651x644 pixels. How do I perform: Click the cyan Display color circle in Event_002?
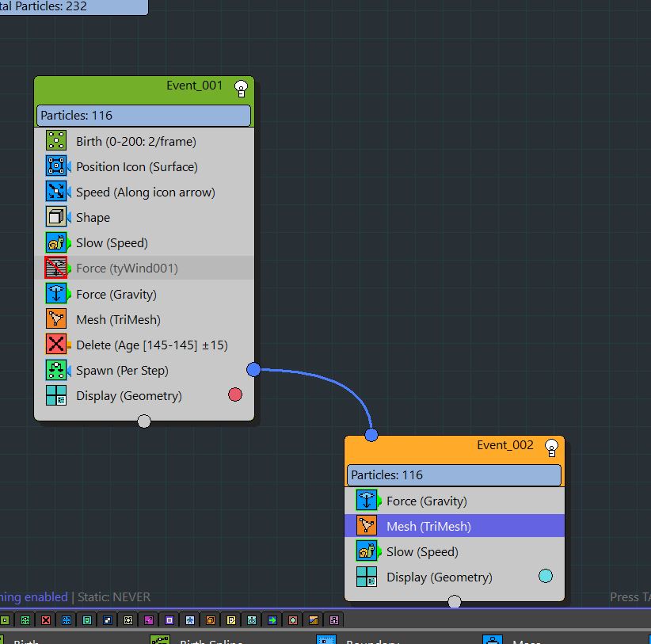coord(546,576)
